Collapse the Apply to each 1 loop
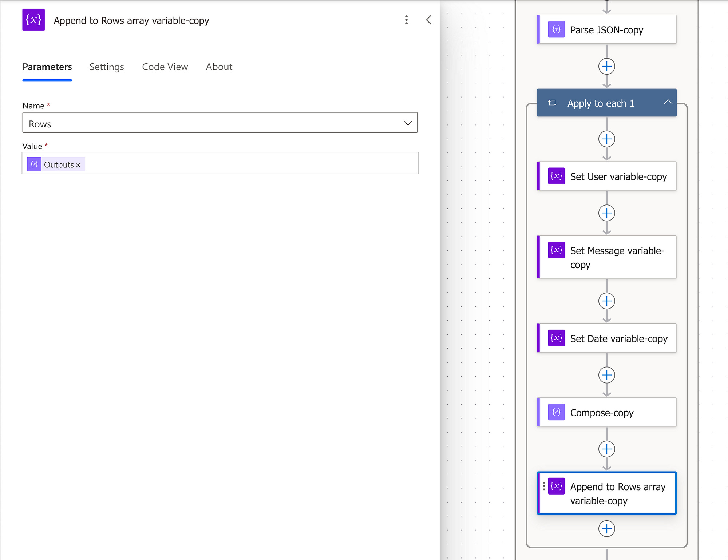 [x=668, y=103]
